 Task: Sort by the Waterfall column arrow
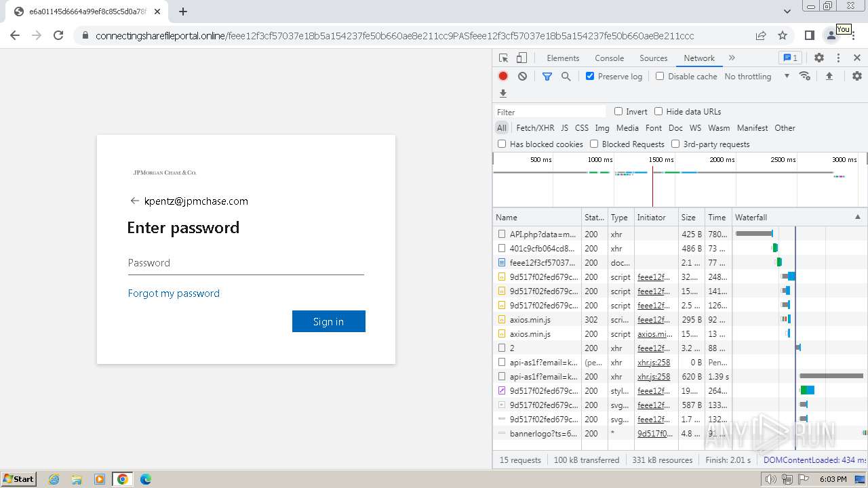(x=857, y=217)
